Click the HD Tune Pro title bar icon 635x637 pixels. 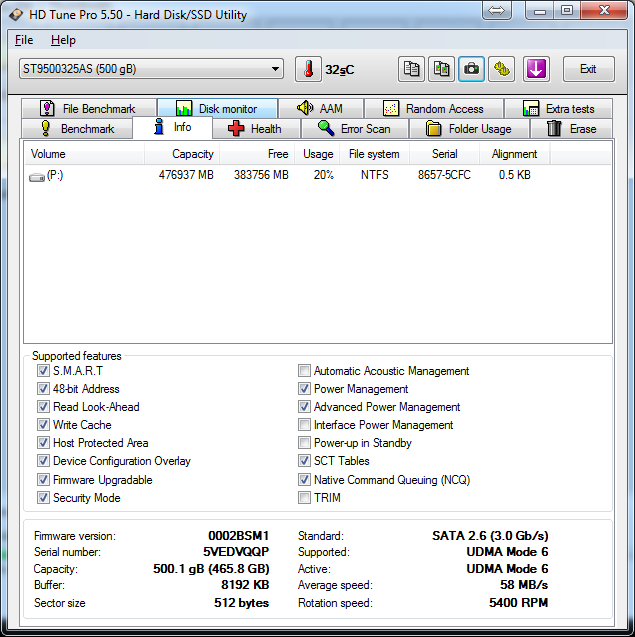[x=16, y=15]
